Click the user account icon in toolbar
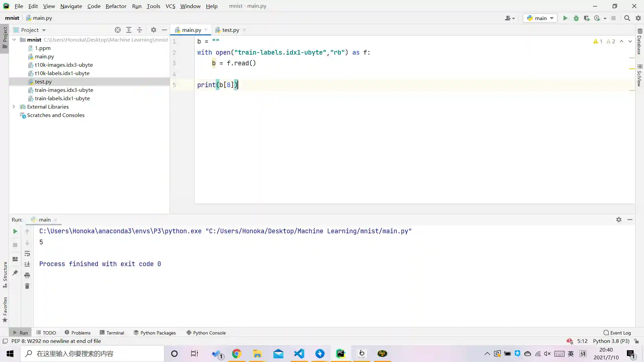 509,18
